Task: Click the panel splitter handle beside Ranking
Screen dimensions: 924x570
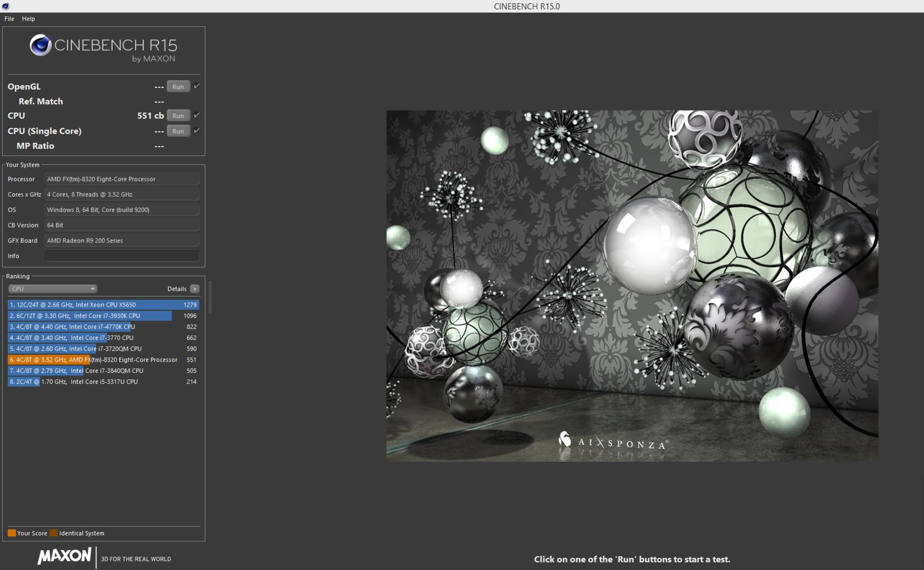Action: [210, 297]
